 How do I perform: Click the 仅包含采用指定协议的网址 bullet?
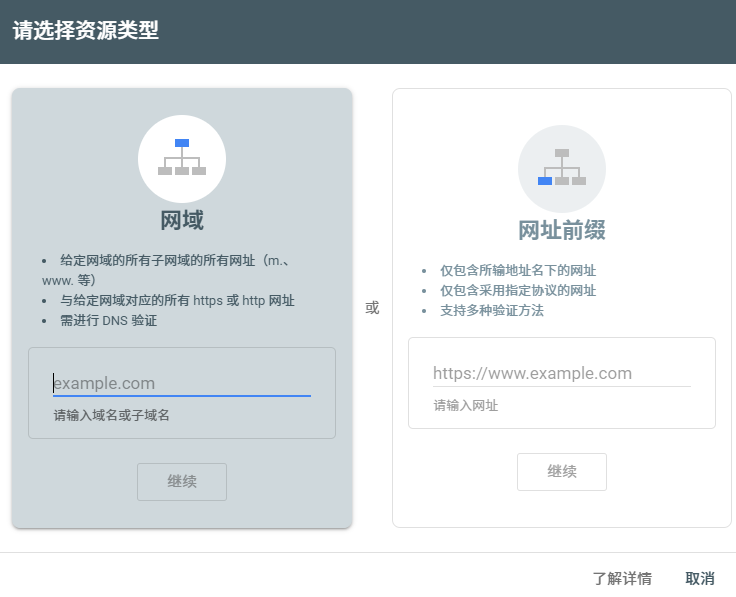click(518, 291)
